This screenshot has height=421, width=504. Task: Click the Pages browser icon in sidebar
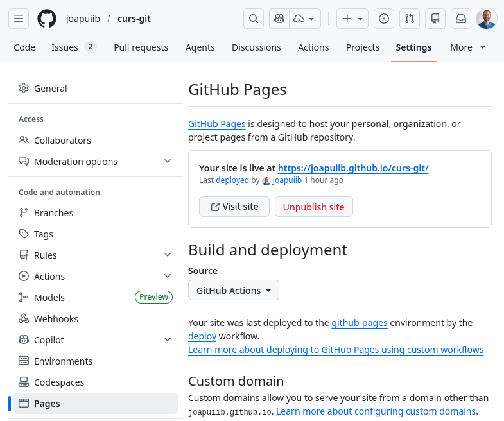[x=24, y=403]
